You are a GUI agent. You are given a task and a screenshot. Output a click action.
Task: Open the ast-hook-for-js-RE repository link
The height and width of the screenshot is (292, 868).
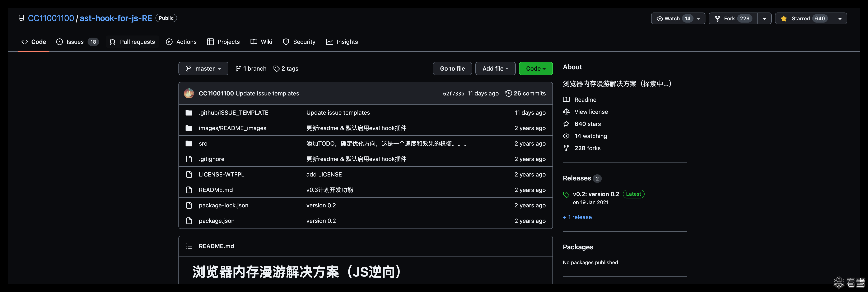pos(116,18)
